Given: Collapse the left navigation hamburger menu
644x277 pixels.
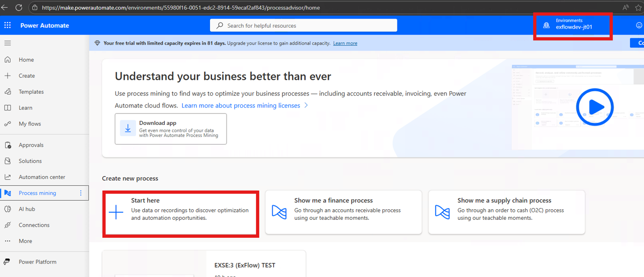Looking at the screenshot, I should coord(8,43).
